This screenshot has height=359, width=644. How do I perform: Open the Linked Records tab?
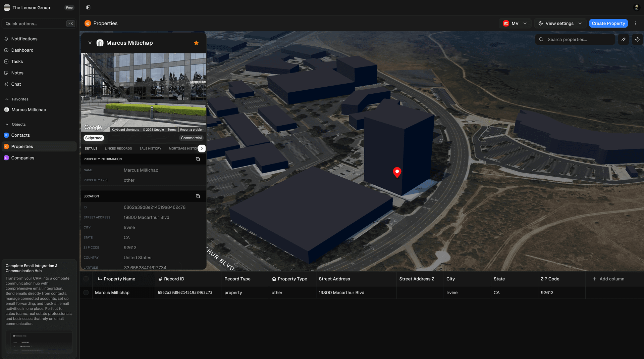118,148
